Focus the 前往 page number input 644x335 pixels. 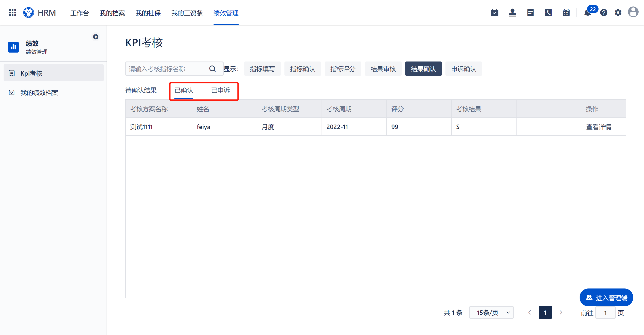click(x=605, y=312)
